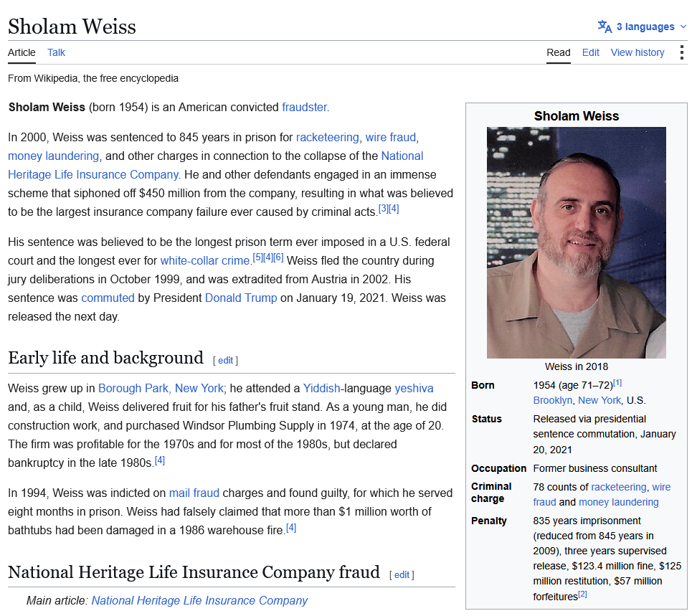Click the commuted link
692x616 pixels.
(108, 298)
